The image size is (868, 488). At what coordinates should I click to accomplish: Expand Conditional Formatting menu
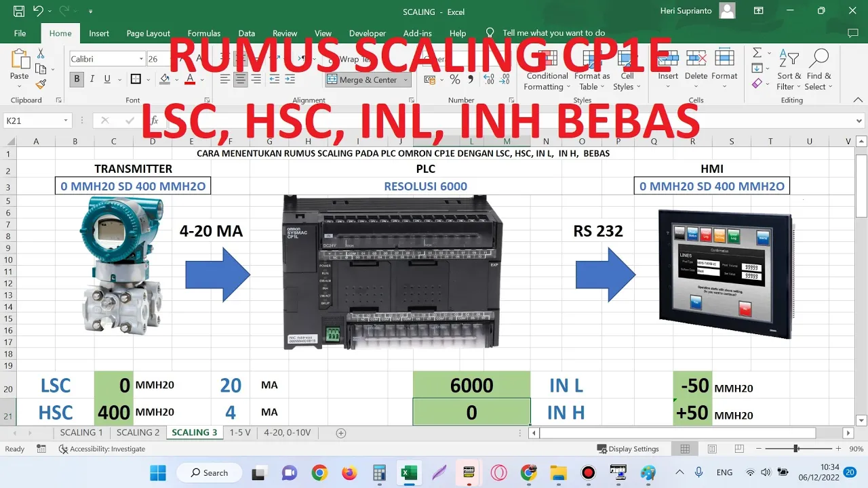coord(547,69)
